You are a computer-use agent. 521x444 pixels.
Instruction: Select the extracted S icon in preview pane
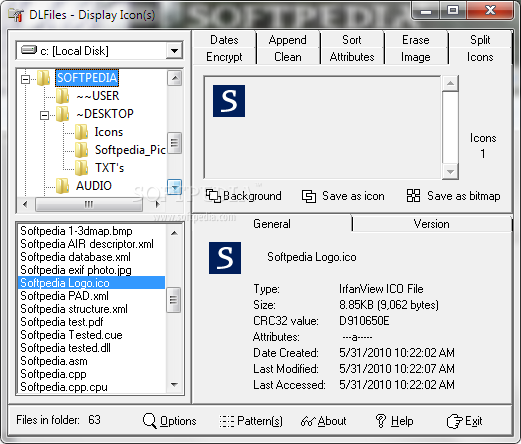(x=229, y=101)
